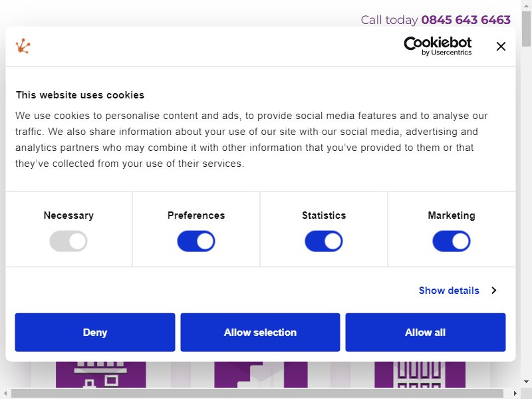Close the cookie consent dialog

501,46
